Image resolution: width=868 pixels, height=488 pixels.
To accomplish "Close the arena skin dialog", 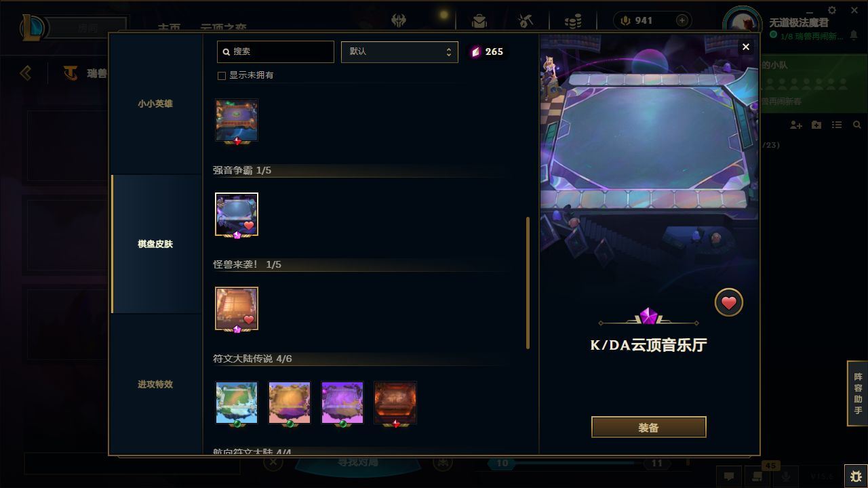I will tap(746, 47).
